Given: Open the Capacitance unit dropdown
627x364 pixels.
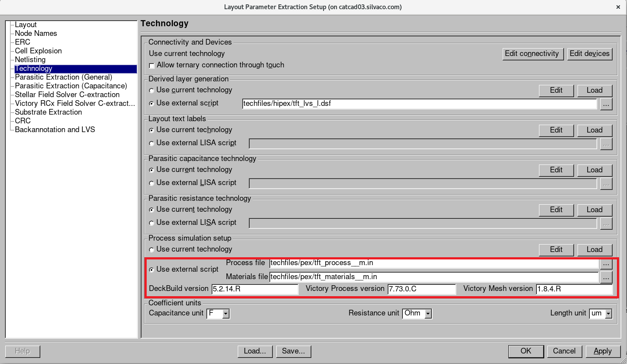Looking at the screenshot, I should (225, 314).
